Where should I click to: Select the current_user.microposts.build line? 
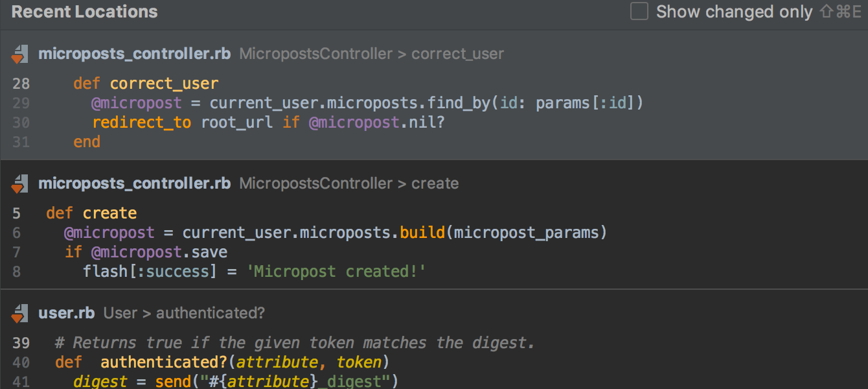335,233
